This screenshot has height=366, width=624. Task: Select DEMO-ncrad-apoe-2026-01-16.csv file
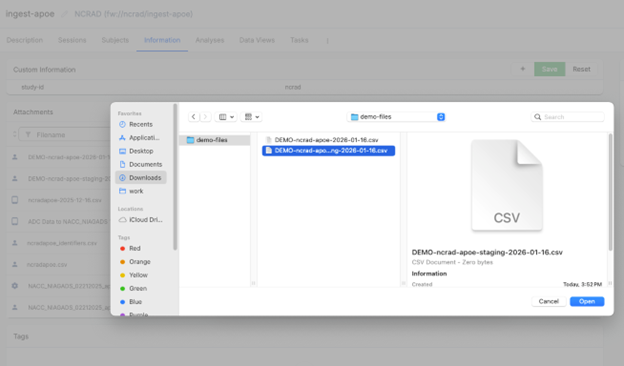[x=328, y=140]
